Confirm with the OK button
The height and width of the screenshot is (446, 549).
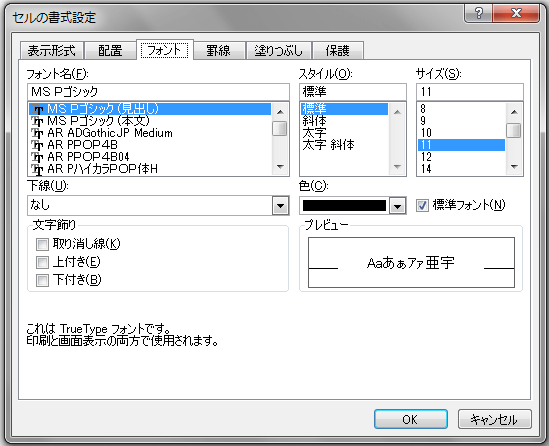[411, 419]
